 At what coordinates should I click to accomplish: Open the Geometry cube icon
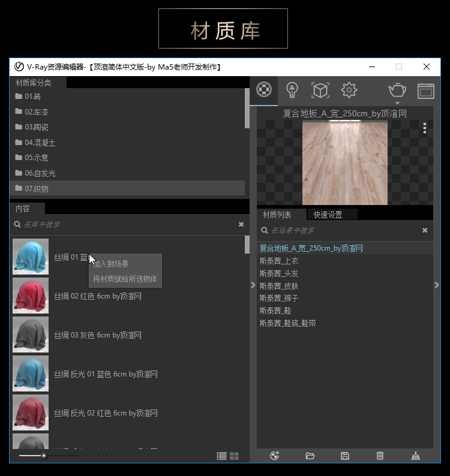[320, 90]
